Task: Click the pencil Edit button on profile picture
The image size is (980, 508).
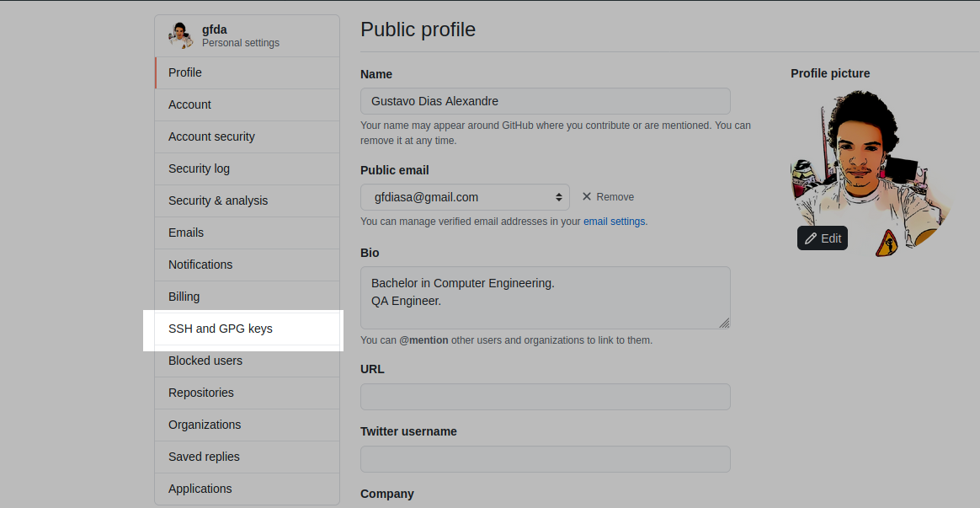Action: pos(823,238)
